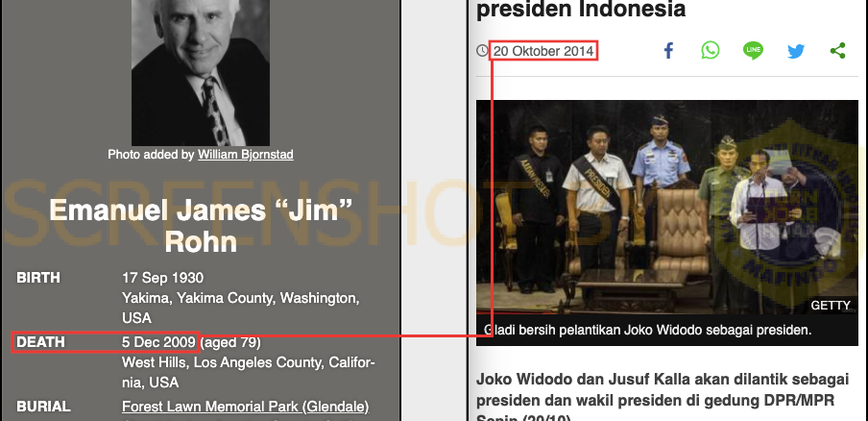Share article via Facebook icon
The height and width of the screenshot is (421, 868).
668,51
